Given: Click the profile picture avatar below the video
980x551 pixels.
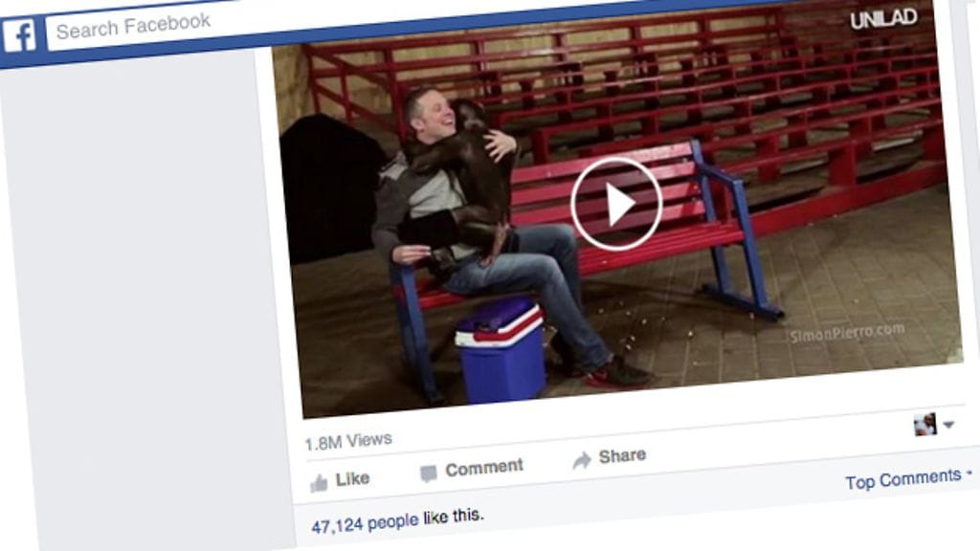Looking at the screenshot, I should [924, 424].
